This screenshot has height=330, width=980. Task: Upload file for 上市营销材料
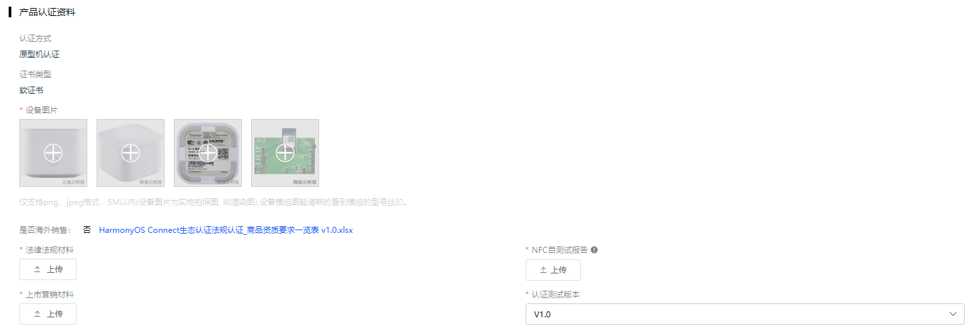48,313
